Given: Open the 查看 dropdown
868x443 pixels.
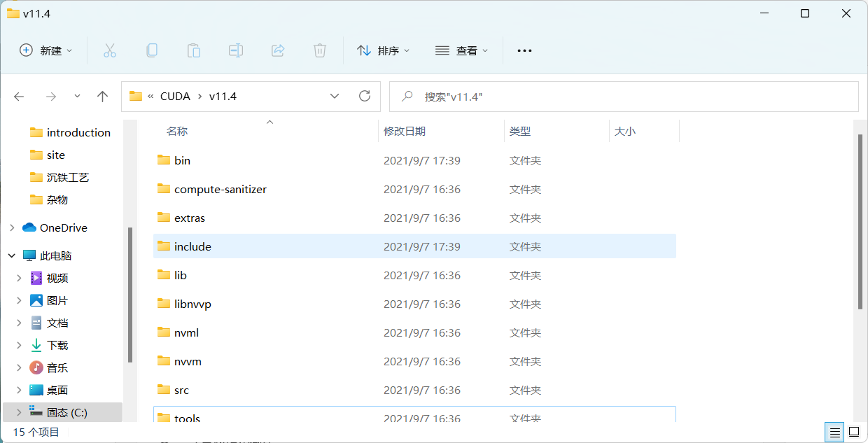Looking at the screenshot, I should point(461,50).
